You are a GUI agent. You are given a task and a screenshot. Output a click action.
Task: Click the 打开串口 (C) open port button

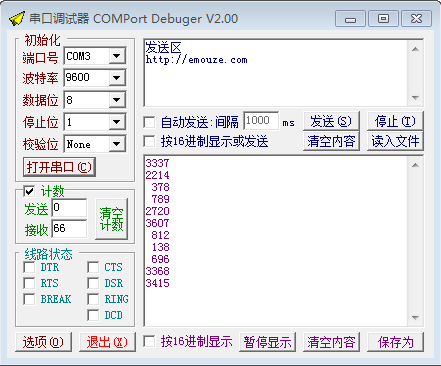[59, 167]
